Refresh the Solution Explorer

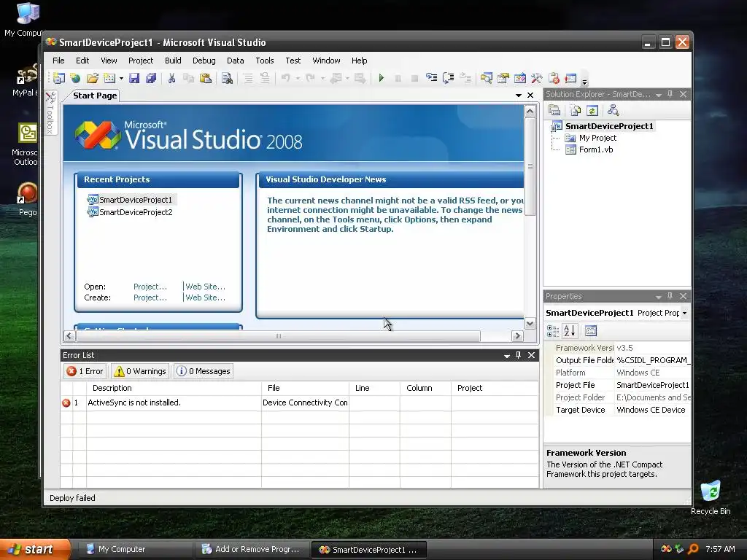click(x=592, y=111)
